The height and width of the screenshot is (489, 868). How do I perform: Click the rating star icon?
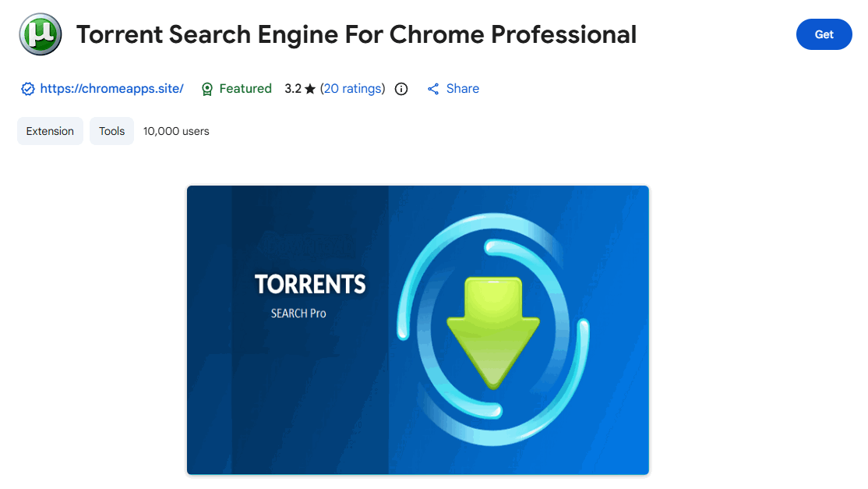(310, 89)
